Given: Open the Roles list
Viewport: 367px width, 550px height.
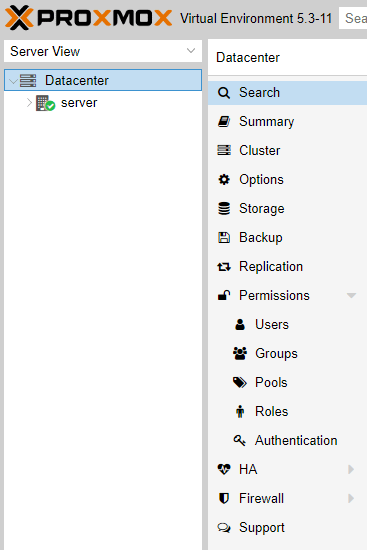Looking at the screenshot, I should 287,411.
